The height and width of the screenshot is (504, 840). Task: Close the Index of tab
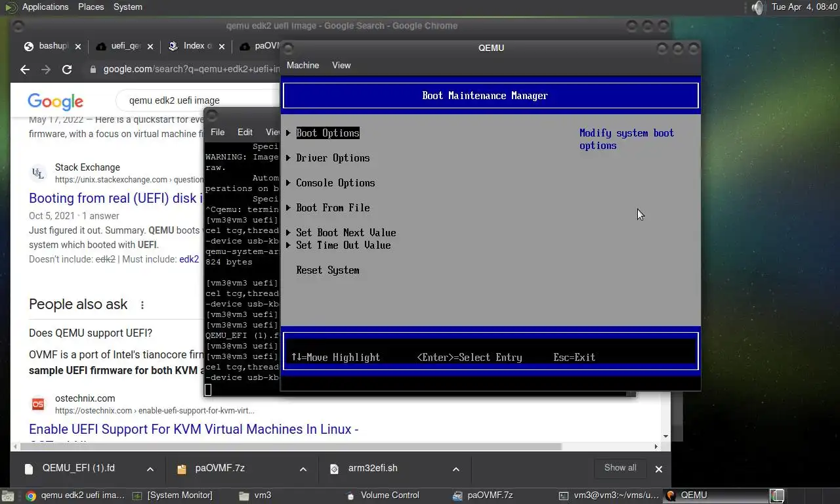222,47
